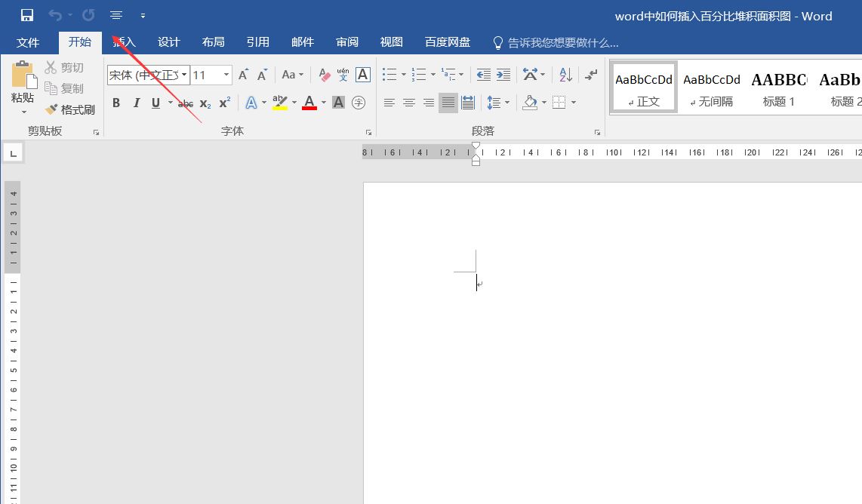The height and width of the screenshot is (504, 862).
Task: Toggle bold formatting
Action: click(116, 103)
